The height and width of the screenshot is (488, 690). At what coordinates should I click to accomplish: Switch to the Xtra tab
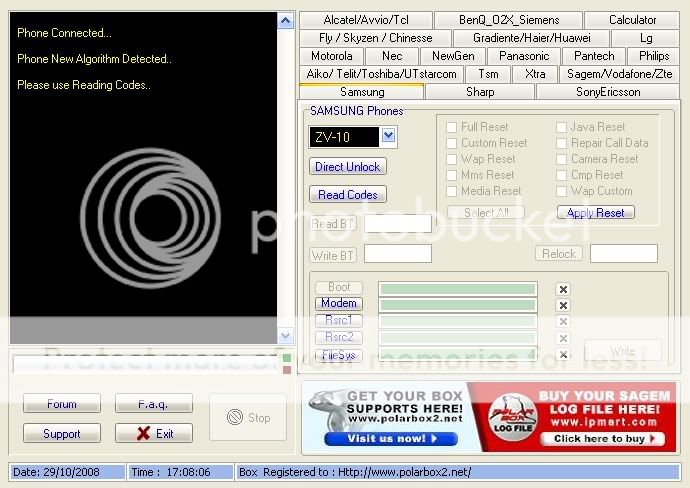[x=535, y=74]
